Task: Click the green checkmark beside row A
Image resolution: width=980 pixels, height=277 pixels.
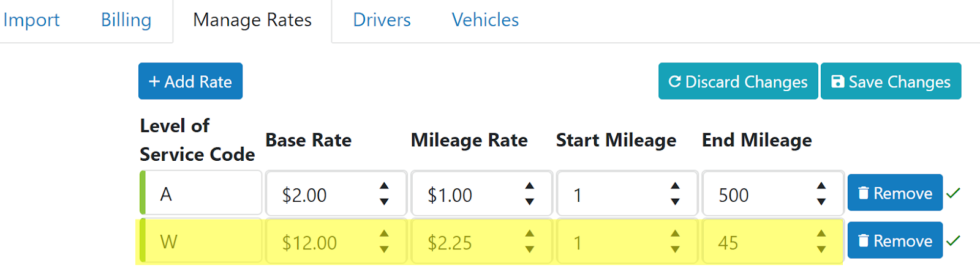Action: pyautogui.click(x=953, y=193)
